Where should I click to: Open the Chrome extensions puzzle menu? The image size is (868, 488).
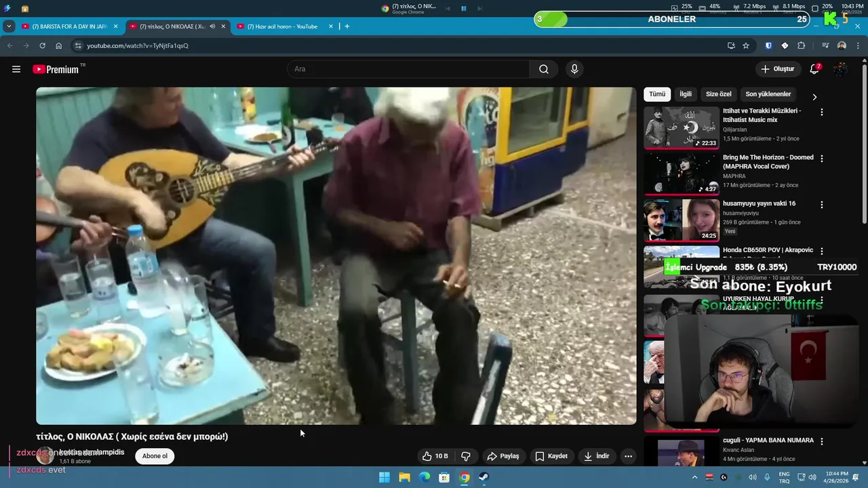click(802, 45)
